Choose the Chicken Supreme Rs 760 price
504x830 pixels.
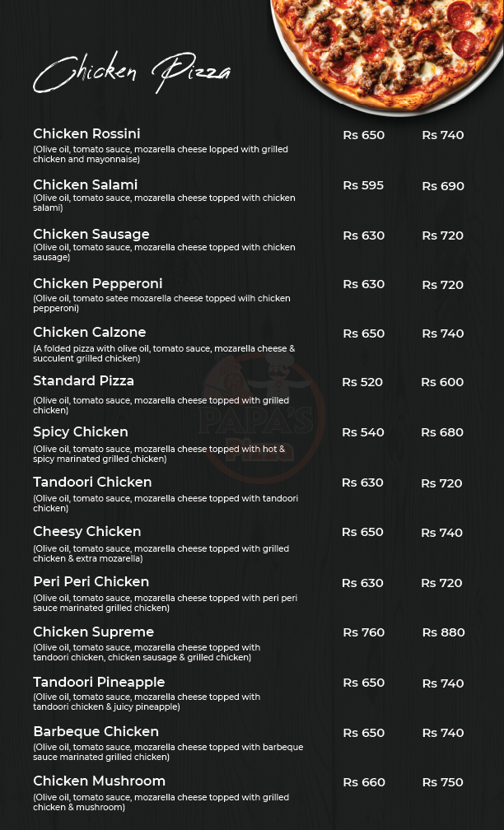[x=364, y=632]
